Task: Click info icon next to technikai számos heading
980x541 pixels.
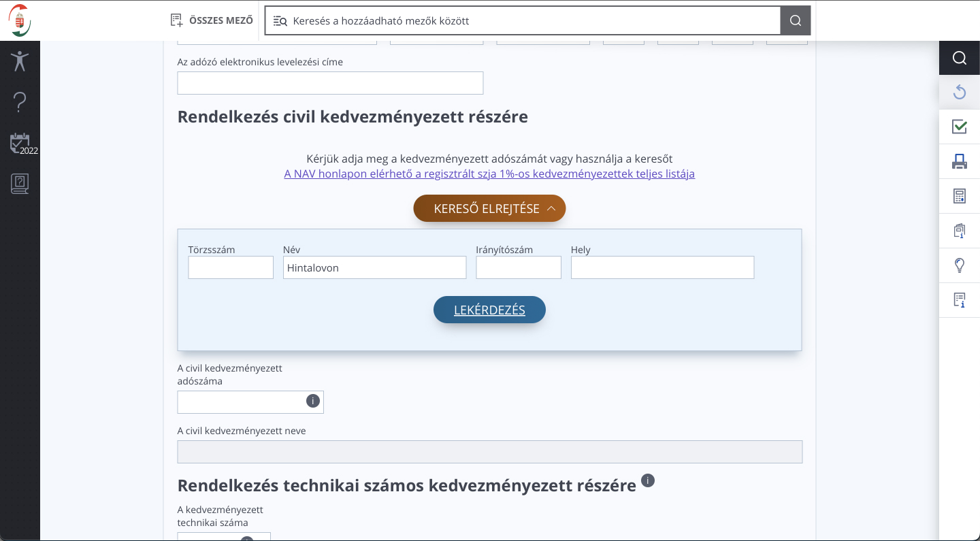Action: point(648,480)
